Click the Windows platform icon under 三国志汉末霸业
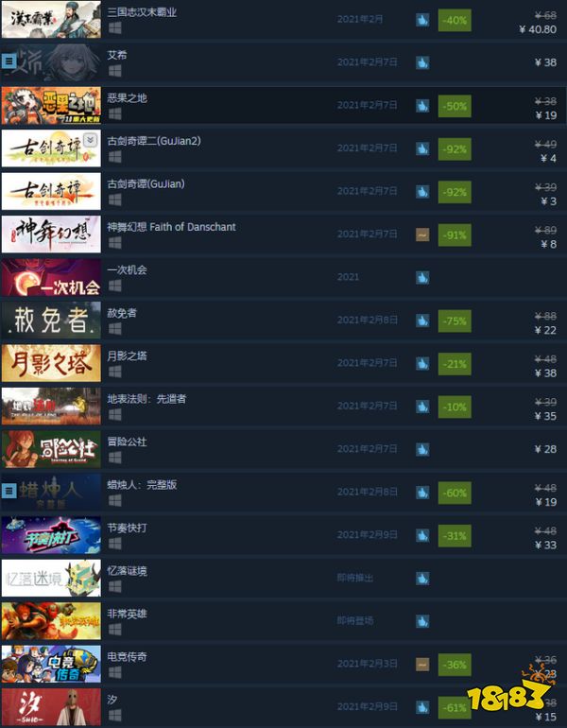The image size is (567, 728). (115, 28)
